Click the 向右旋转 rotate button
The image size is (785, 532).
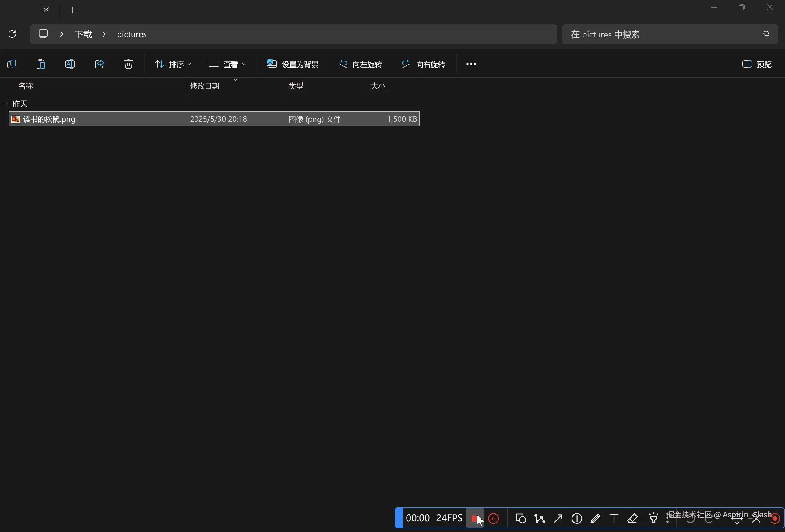point(423,64)
